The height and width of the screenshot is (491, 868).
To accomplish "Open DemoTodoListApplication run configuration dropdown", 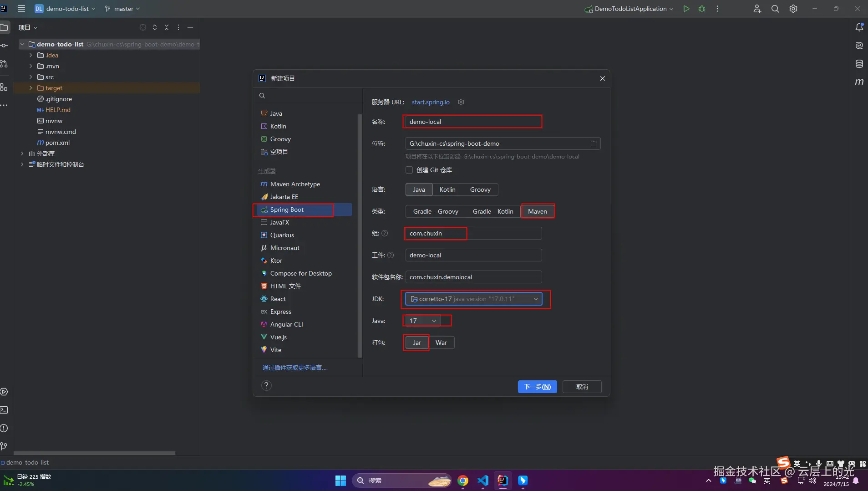I will [x=629, y=9].
